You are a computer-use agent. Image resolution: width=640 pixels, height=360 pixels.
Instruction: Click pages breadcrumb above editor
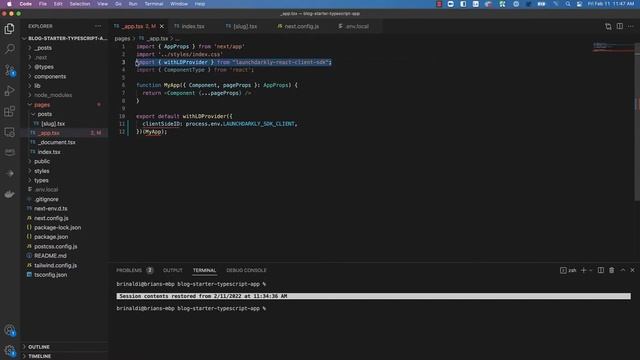pos(122,38)
